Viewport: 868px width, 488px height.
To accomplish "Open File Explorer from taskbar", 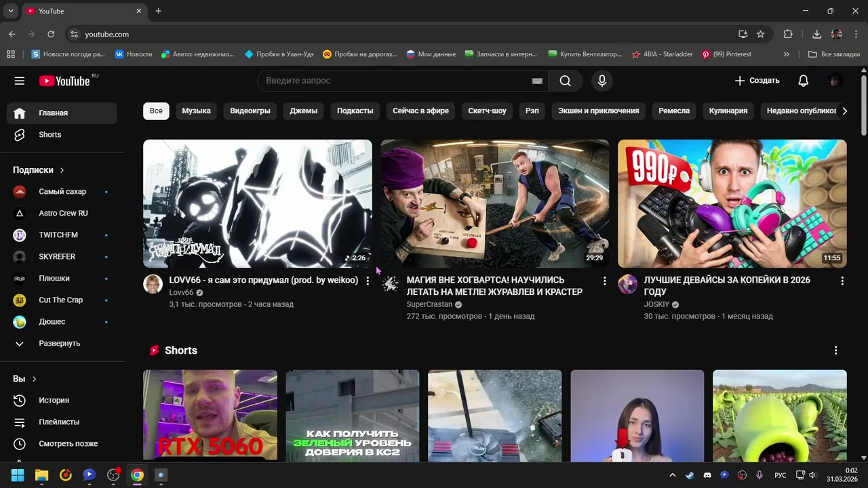I will click(x=41, y=475).
